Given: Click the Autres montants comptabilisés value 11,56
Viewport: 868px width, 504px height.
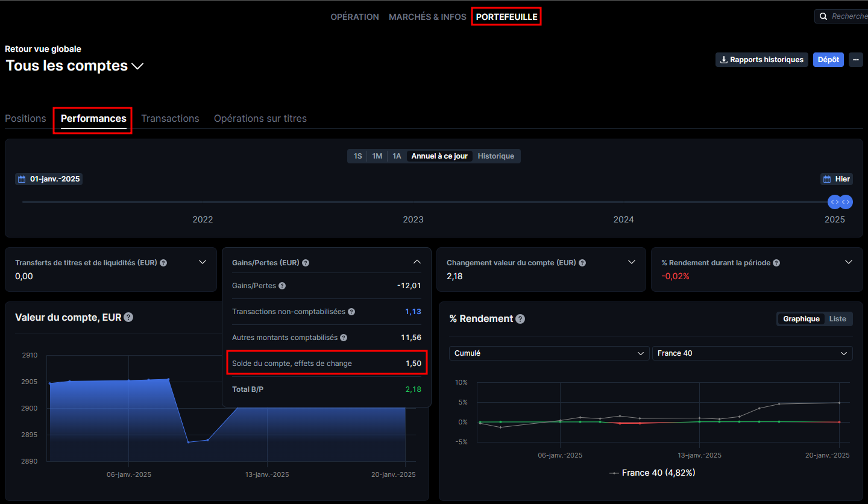Looking at the screenshot, I should [x=411, y=338].
